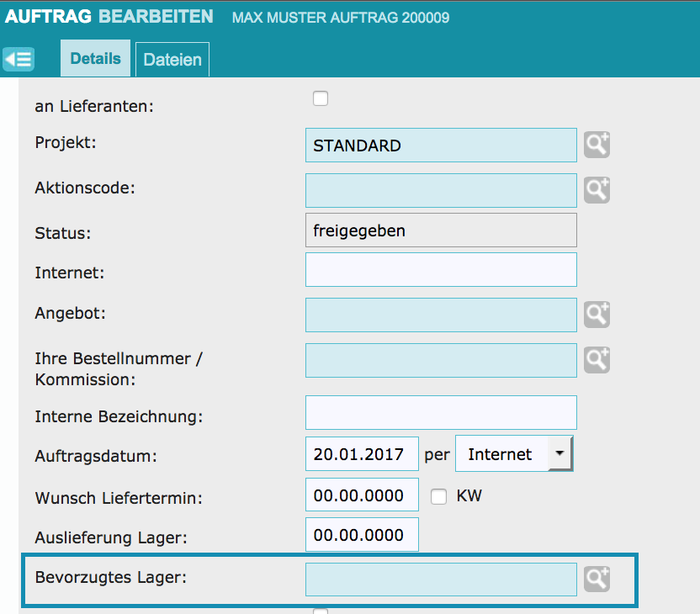Viewport: 700px width, 614px height.
Task: Open the Aktionscode search lookup icon
Action: 597,190
